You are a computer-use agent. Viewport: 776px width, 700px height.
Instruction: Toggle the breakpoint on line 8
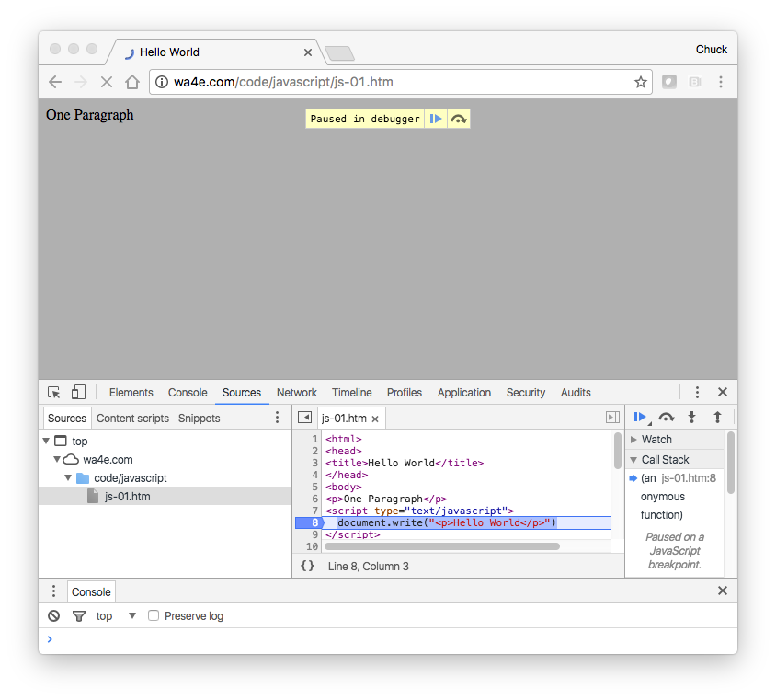tap(309, 522)
